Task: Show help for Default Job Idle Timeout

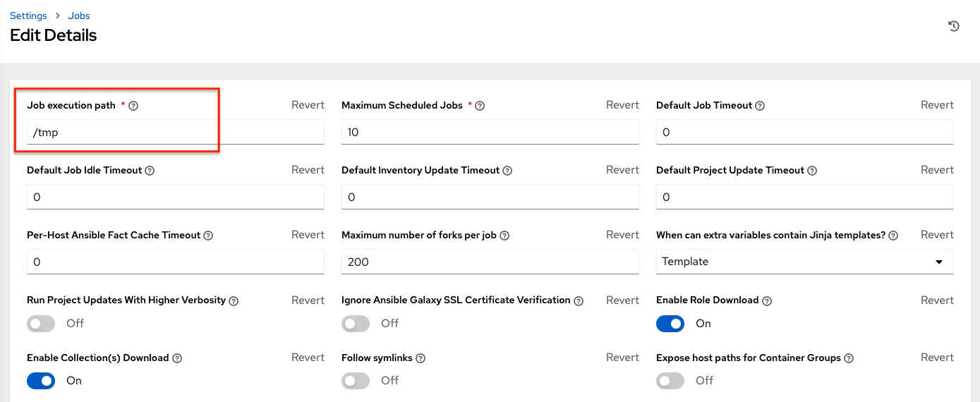Action: coord(150,171)
